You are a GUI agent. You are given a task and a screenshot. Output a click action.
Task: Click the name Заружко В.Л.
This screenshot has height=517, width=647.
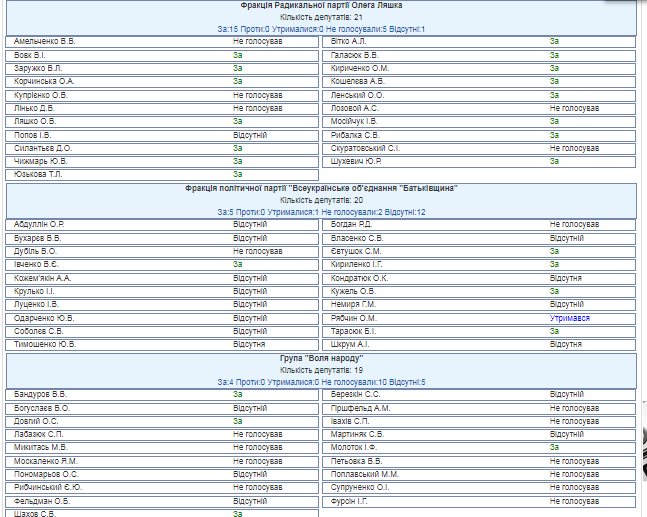38,68
